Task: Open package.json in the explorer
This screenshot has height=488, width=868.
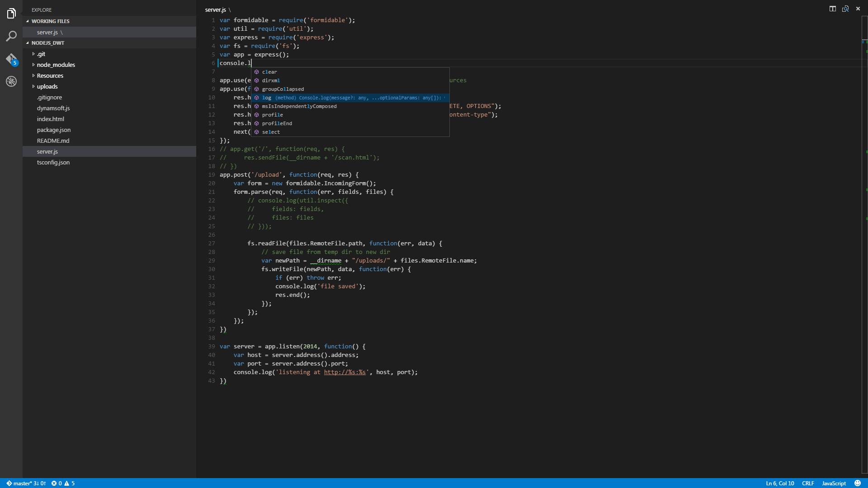Action: pos(53,130)
